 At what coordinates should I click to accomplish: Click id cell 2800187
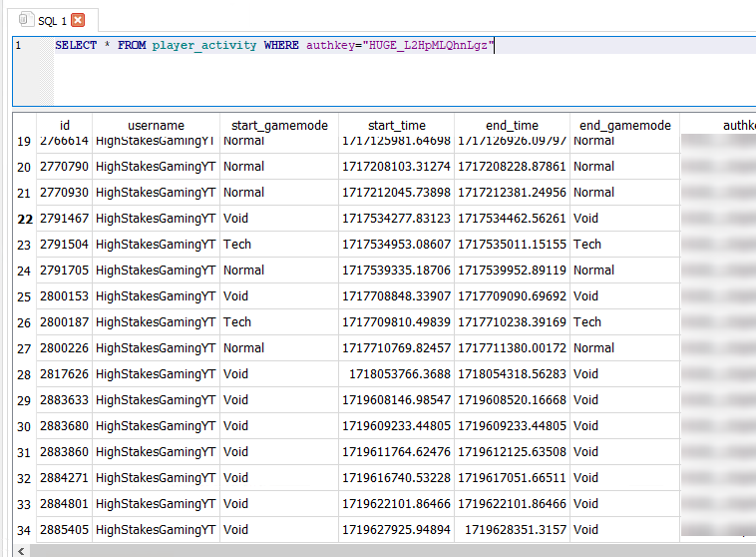(64, 322)
